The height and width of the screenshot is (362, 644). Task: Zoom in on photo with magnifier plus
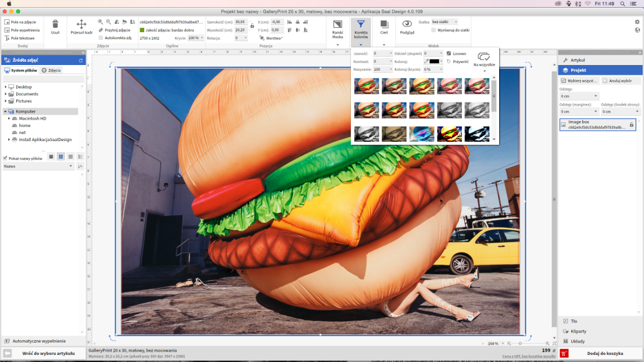(x=100, y=22)
